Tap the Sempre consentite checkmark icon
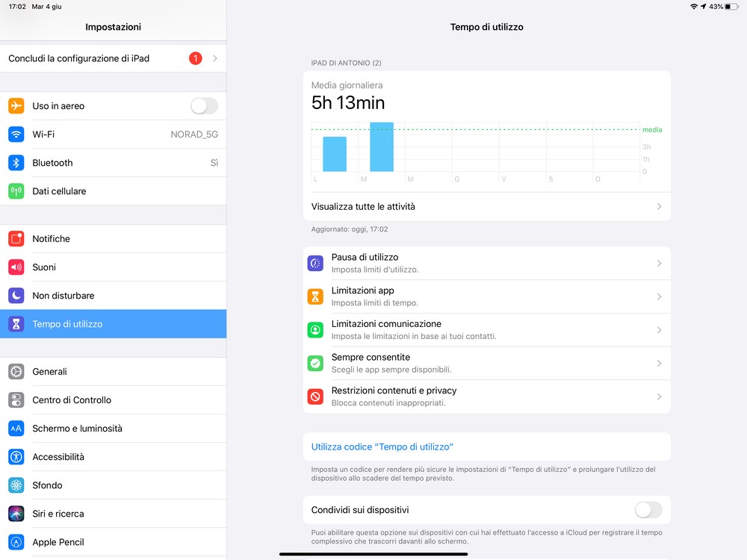Viewport: 747px width, 560px height. point(315,363)
